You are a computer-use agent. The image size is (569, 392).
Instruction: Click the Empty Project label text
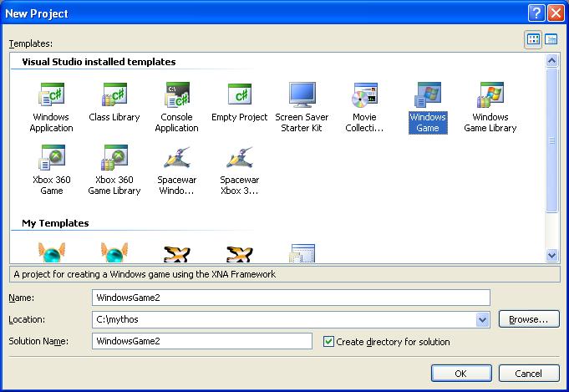point(240,117)
